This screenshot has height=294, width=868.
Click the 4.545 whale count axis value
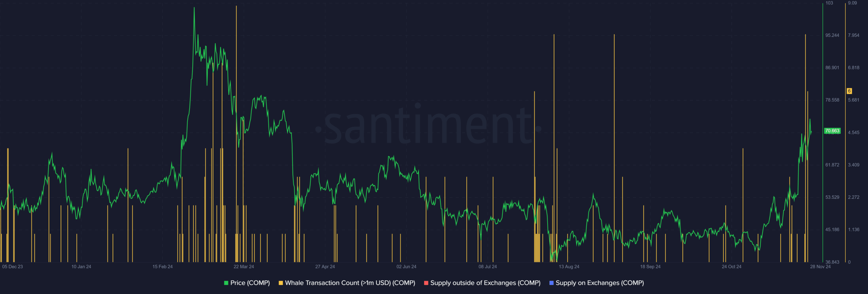click(x=854, y=133)
